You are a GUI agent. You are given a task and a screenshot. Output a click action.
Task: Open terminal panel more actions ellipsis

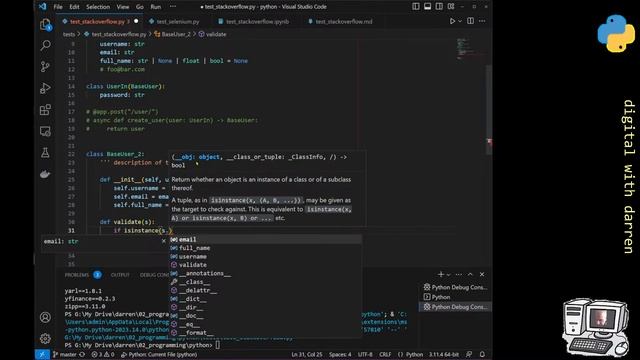coord(459,274)
